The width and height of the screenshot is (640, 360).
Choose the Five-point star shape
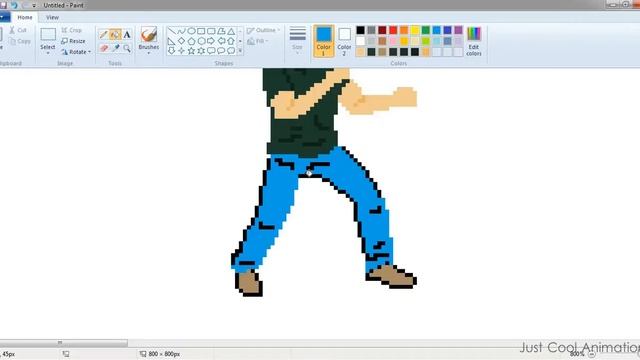(x=191, y=51)
